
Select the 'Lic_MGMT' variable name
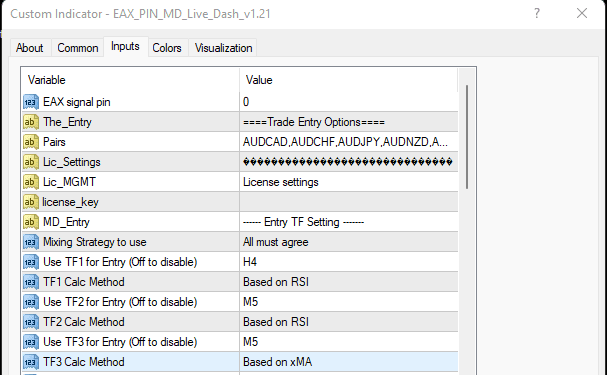point(69,182)
